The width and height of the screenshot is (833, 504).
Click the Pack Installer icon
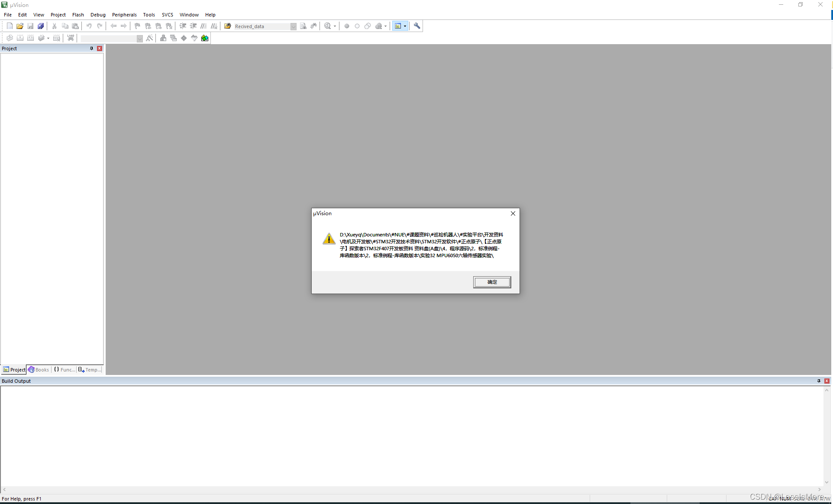[205, 38]
